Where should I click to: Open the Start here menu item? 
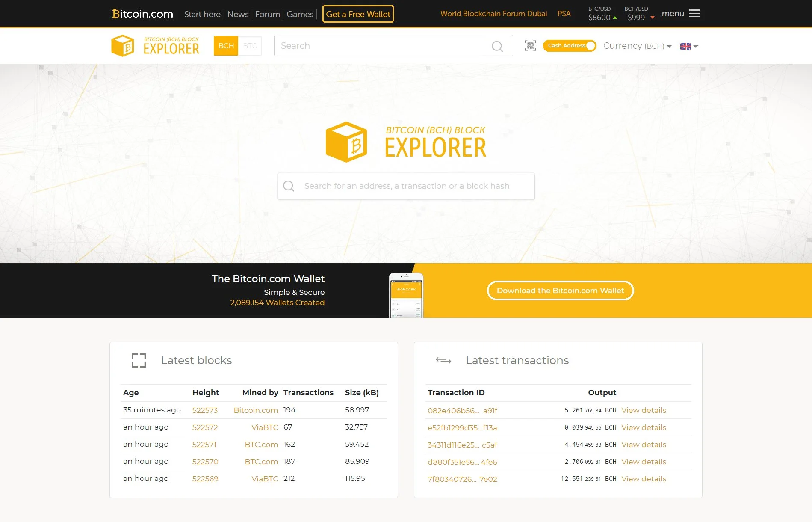click(x=202, y=14)
